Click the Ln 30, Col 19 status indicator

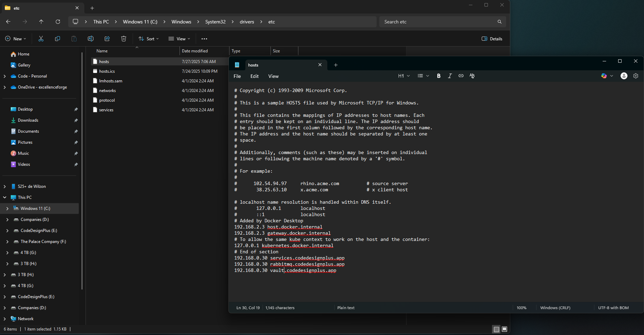(248, 308)
